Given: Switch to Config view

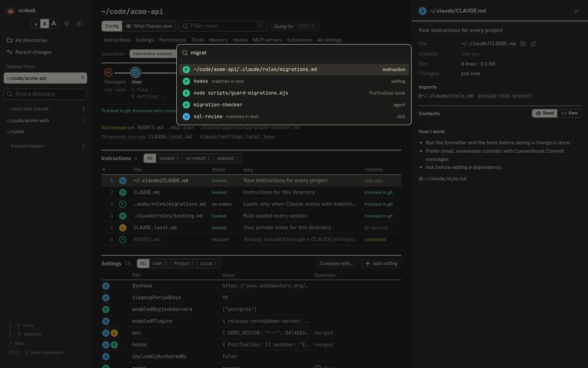Looking at the screenshot, I should pos(112,26).
